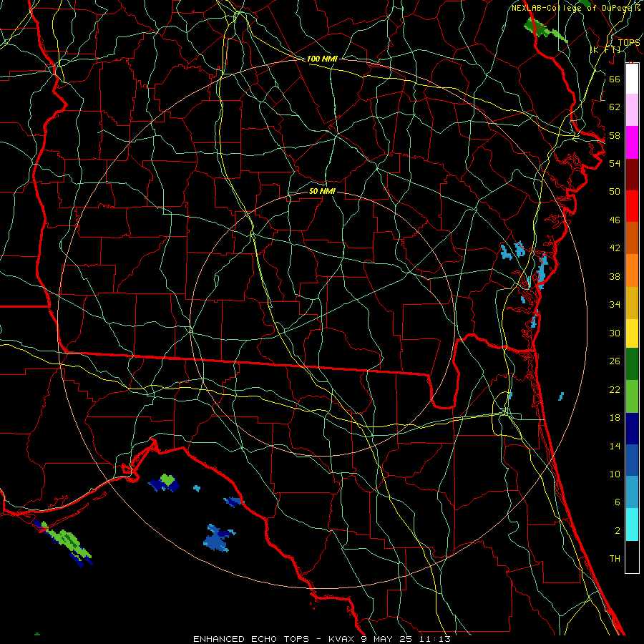Click the "TOPS" legend heading
This screenshot has width=644, height=644.
[x=629, y=42]
